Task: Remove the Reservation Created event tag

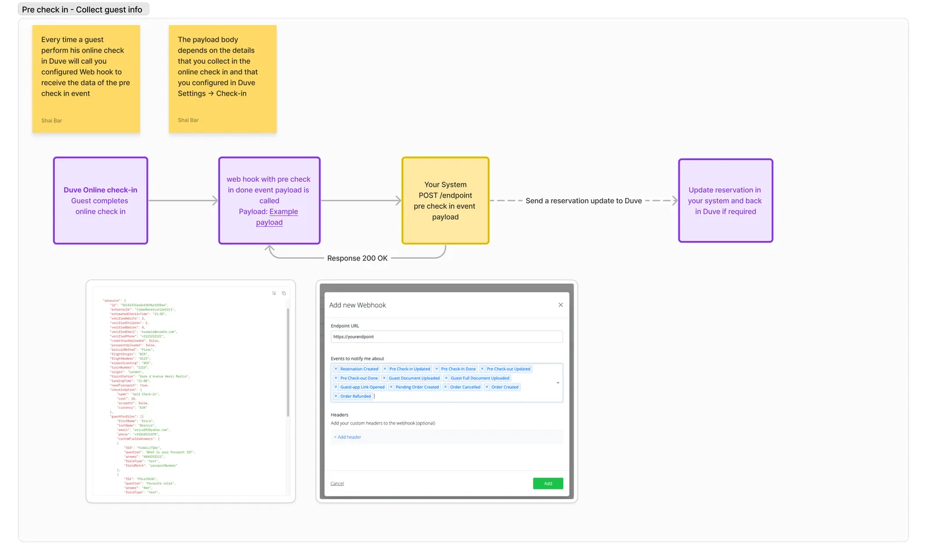Action: tap(335, 369)
